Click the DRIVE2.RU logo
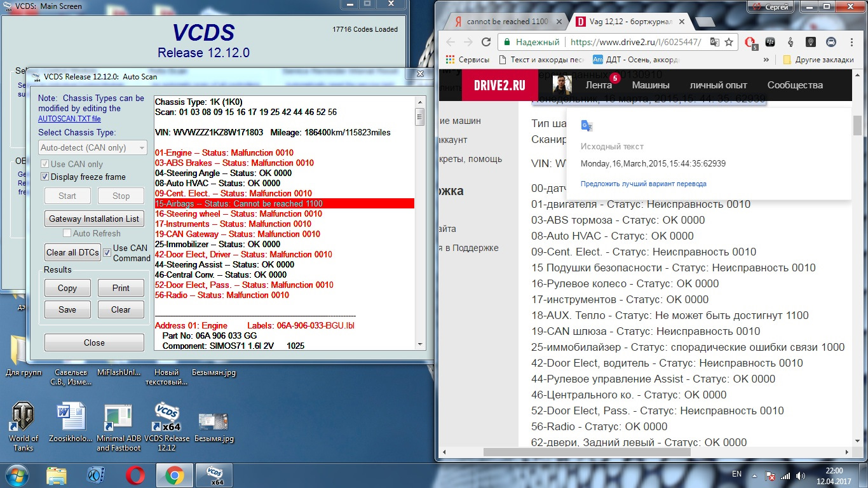 tap(499, 85)
